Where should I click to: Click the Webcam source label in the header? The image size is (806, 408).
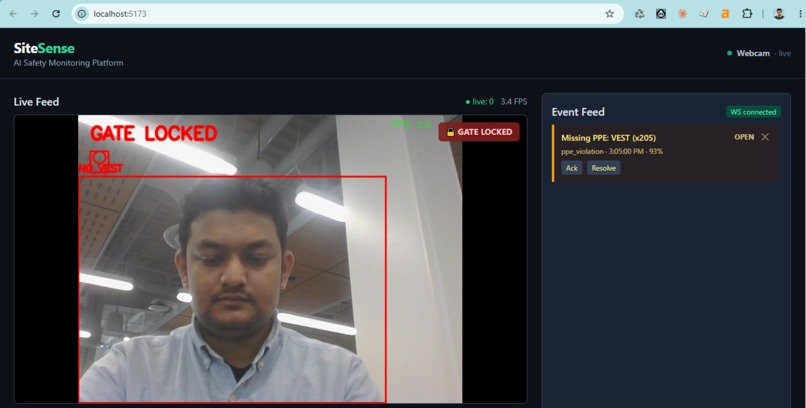(x=753, y=53)
